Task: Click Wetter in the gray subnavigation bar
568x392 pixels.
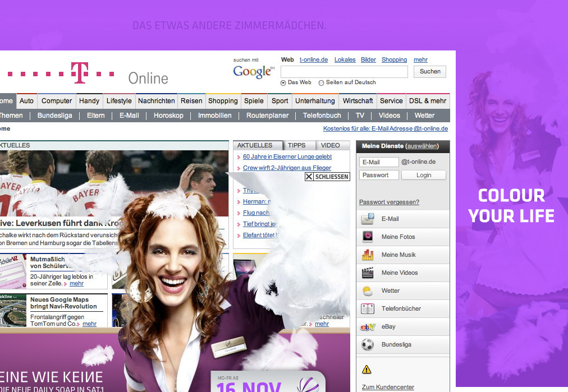Action: click(x=424, y=116)
